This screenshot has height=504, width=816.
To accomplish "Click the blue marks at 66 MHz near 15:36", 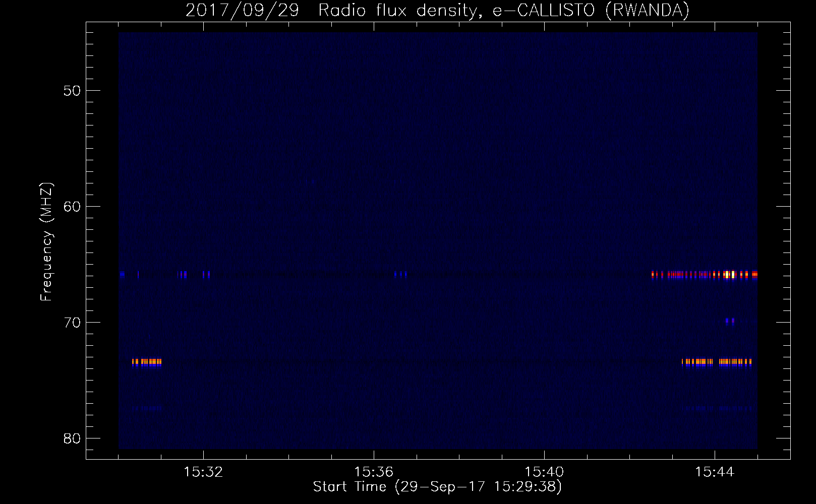I will 401,275.
